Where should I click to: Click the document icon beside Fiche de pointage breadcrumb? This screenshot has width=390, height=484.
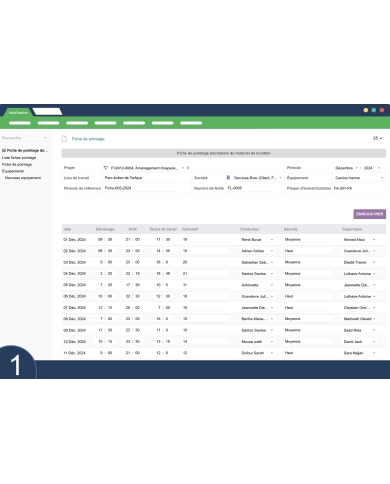[64, 139]
